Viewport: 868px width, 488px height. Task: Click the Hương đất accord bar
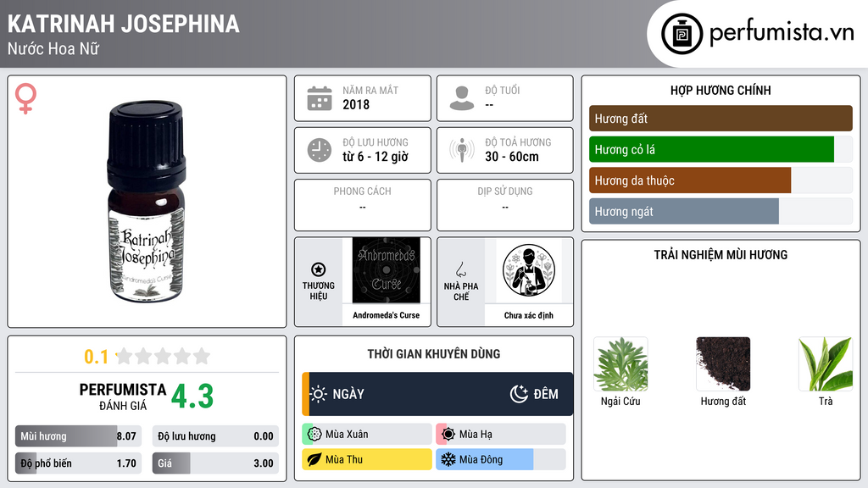[x=721, y=119]
